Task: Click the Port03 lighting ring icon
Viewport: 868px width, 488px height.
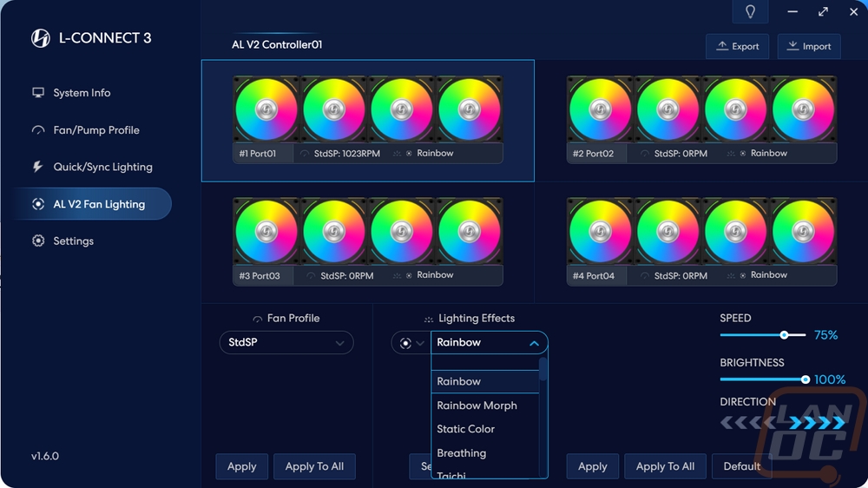Action: pos(409,275)
